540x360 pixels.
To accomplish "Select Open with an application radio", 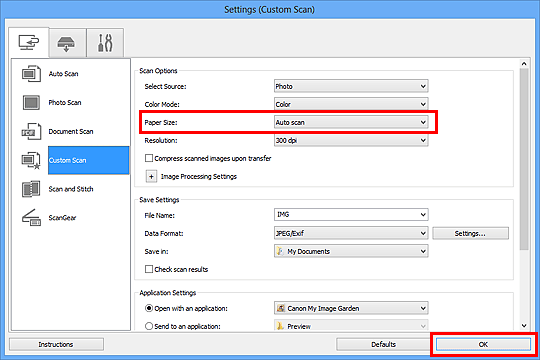I will pyautogui.click(x=149, y=308).
